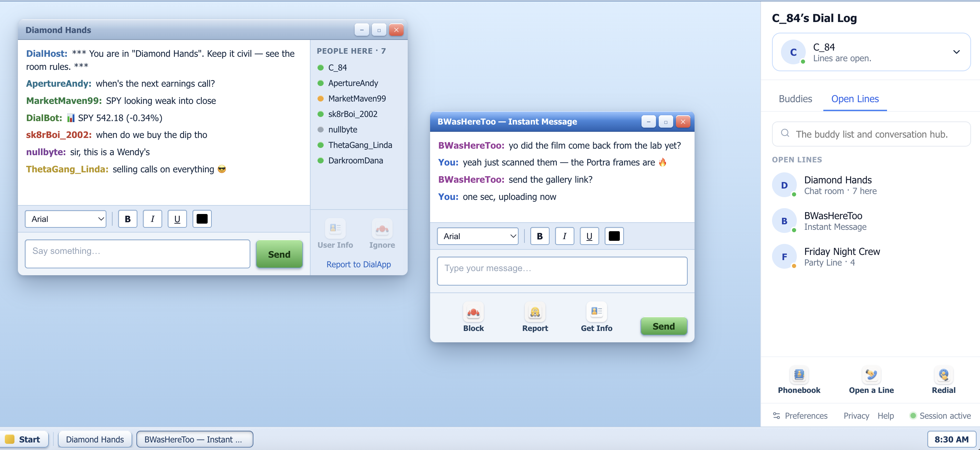980x450 pixels.
Task: Toggle italic in Instant Message toolbar
Action: pyautogui.click(x=564, y=236)
